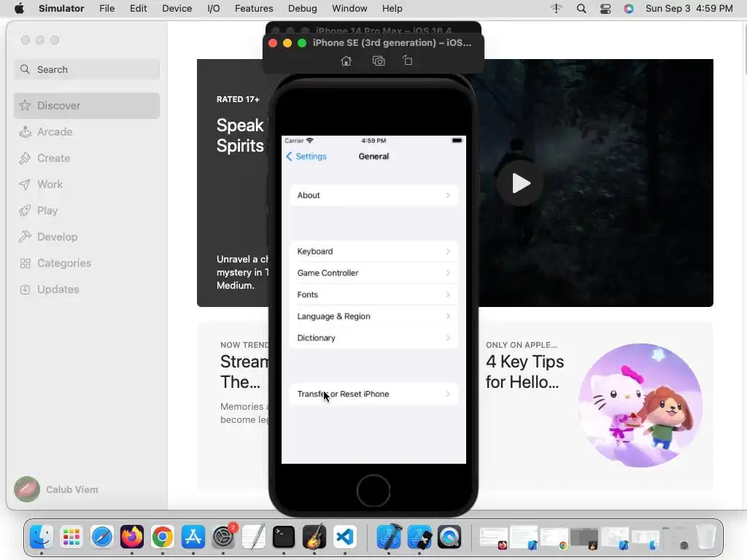Image resolution: width=747 pixels, height=560 pixels.
Task: Open Firefox from the Dock
Action: [x=132, y=537]
